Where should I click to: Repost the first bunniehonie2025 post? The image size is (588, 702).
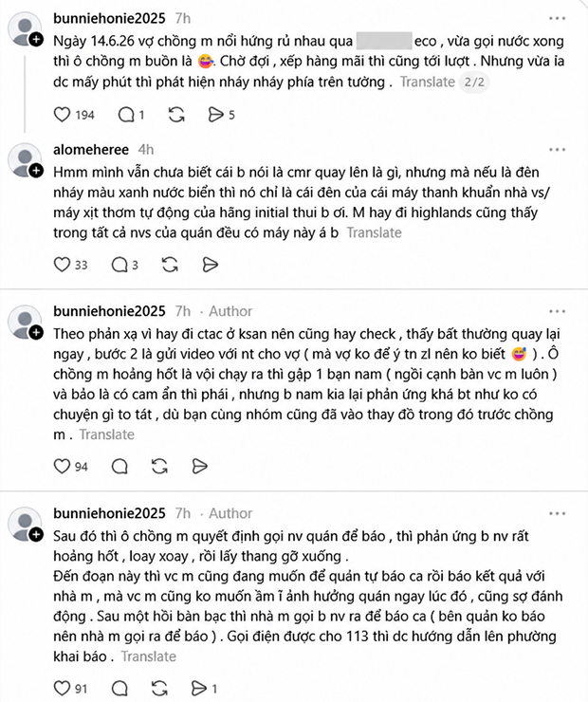coord(176,115)
